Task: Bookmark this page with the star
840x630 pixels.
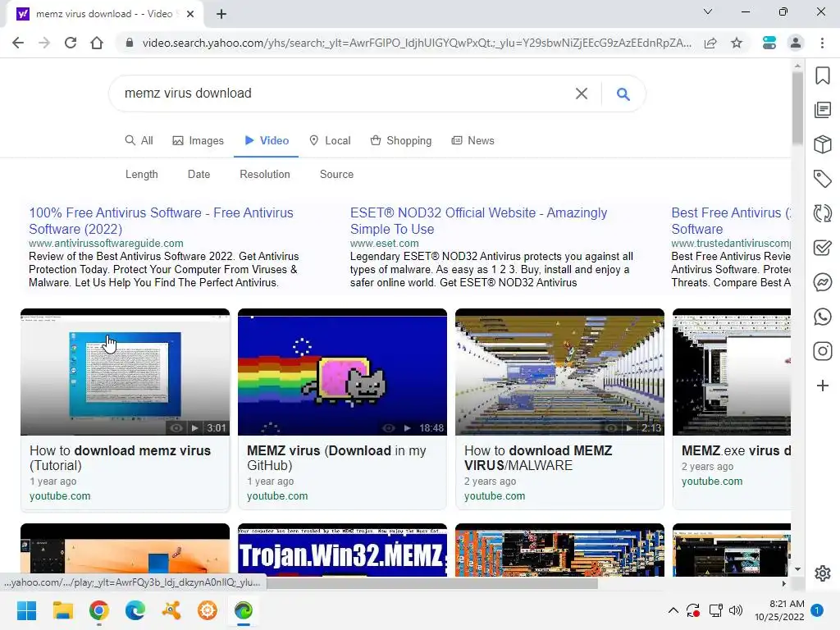Action: pos(737,43)
